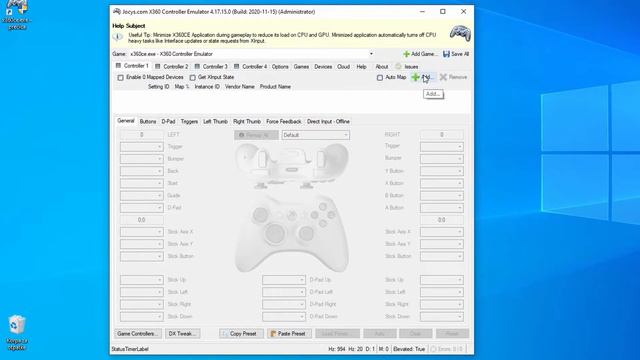
Task: Click the green plus Add device icon
Action: pos(416,77)
